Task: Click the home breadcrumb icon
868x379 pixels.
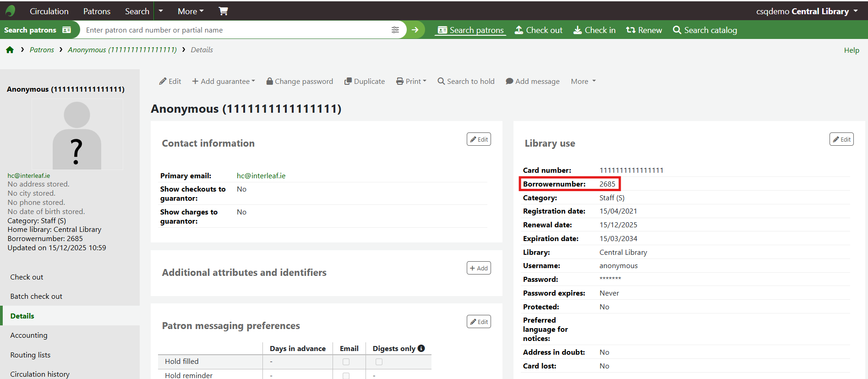Action: 10,50
